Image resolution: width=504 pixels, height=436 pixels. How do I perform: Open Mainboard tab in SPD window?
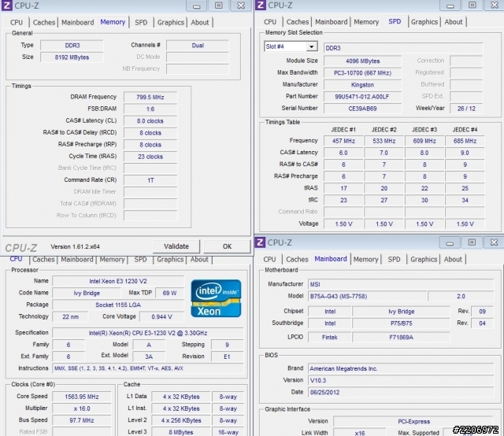(331, 22)
